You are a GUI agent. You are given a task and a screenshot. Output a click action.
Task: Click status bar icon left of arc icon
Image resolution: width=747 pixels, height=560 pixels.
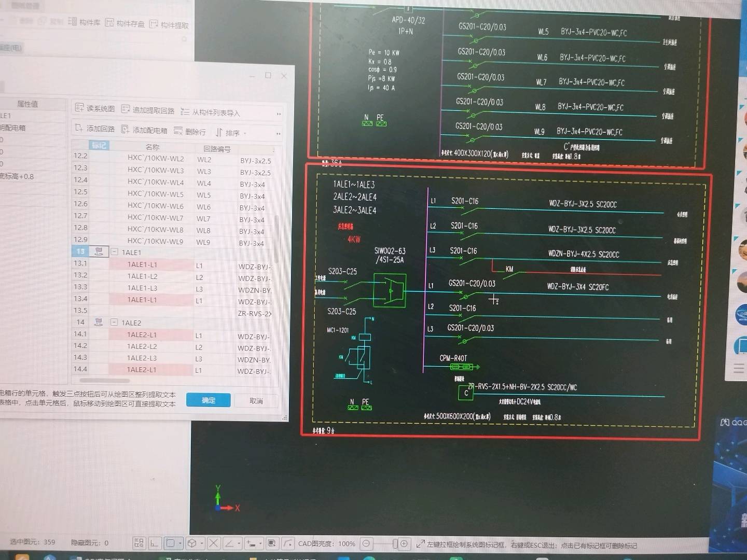pyautogui.click(x=272, y=543)
